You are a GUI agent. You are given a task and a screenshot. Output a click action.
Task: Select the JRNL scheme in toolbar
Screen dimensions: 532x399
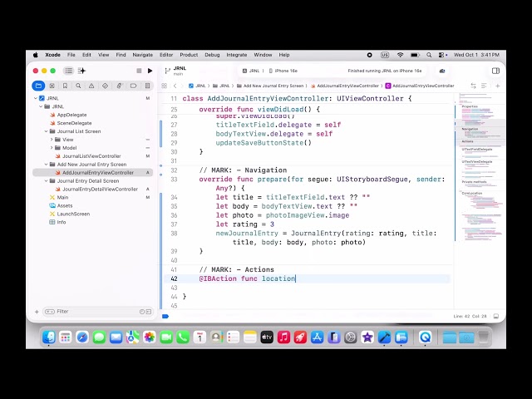point(251,71)
